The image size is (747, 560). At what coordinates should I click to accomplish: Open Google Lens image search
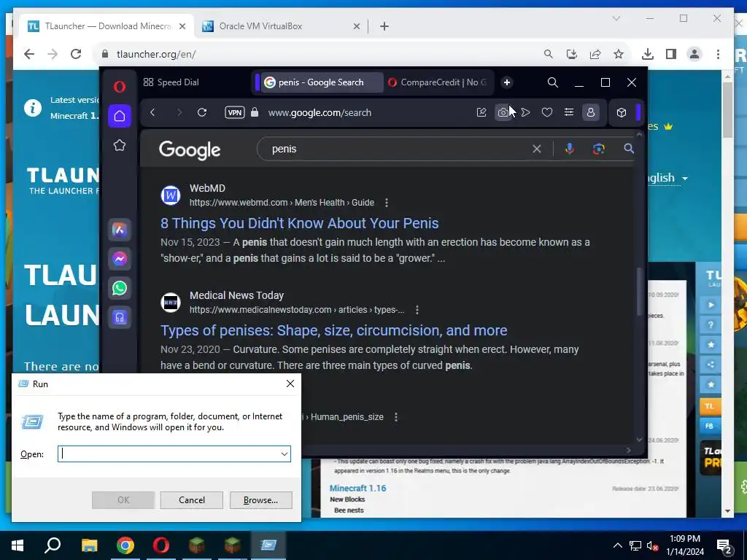(x=599, y=149)
